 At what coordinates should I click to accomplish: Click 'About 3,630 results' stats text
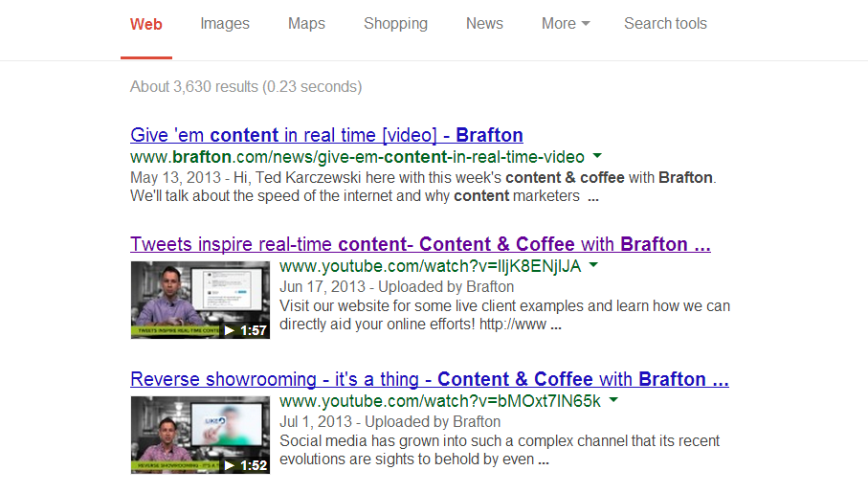pos(246,87)
